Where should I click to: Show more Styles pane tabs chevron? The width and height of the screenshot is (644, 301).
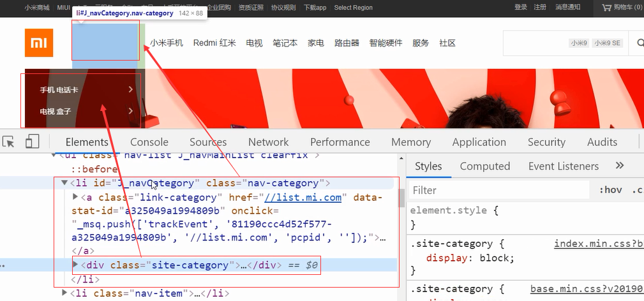click(x=620, y=166)
